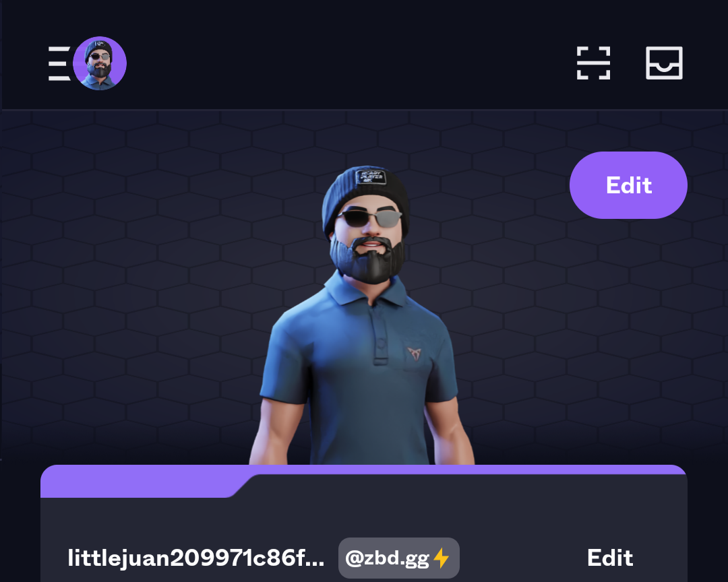The height and width of the screenshot is (582, 728).
Task: Open the hamburger menu icon
Action: tap(59, 63)
